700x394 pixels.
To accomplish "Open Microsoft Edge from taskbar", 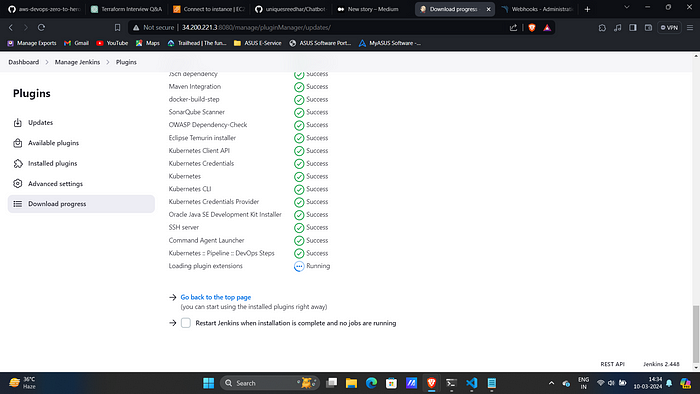I will tap(371, 383).
